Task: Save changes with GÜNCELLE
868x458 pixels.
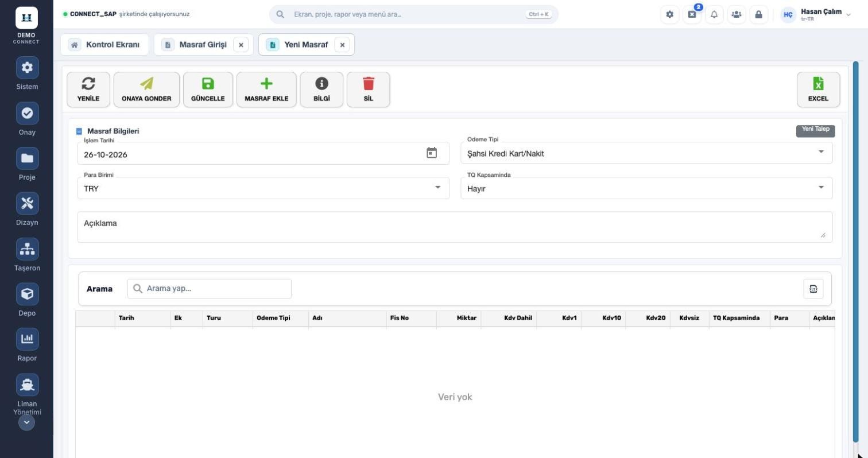Action: 208,90
